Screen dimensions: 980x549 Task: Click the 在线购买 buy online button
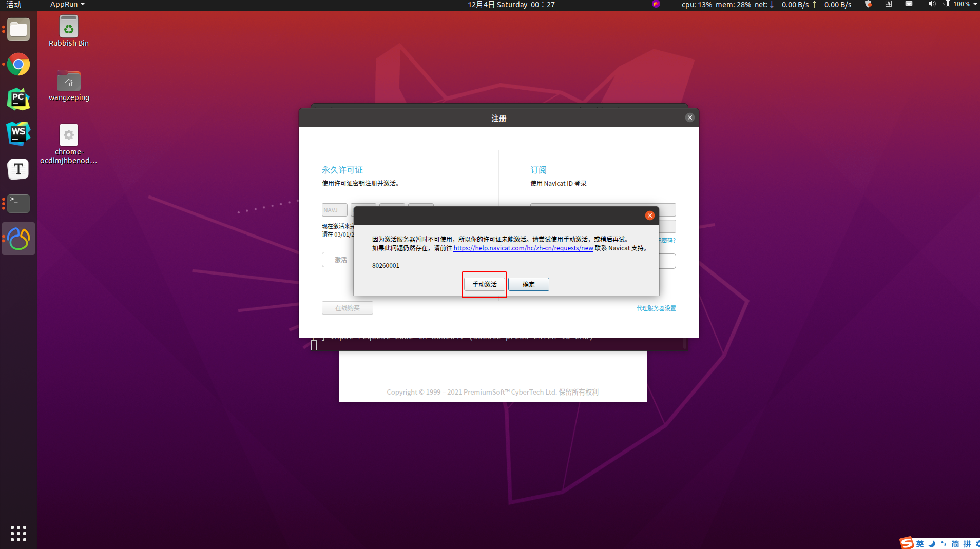348,308
